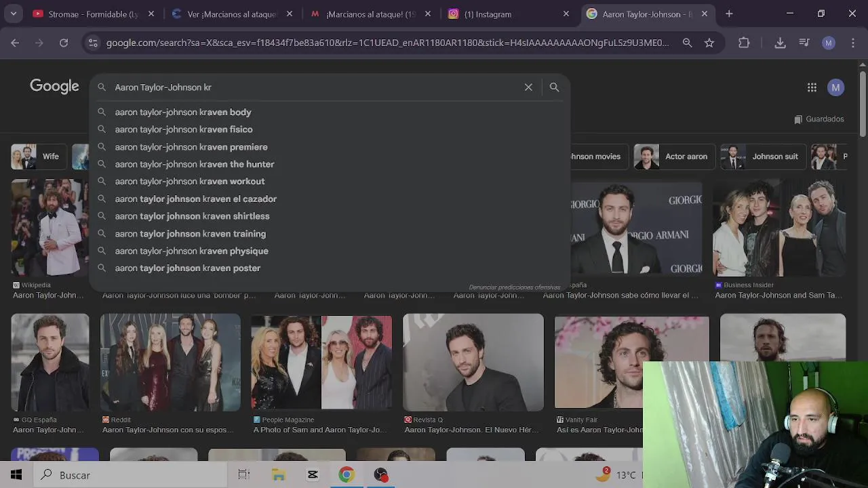The height and width of the screenshot is (488, 868).
Task: Filter images by the Wife chip
Action: (38, 157)
